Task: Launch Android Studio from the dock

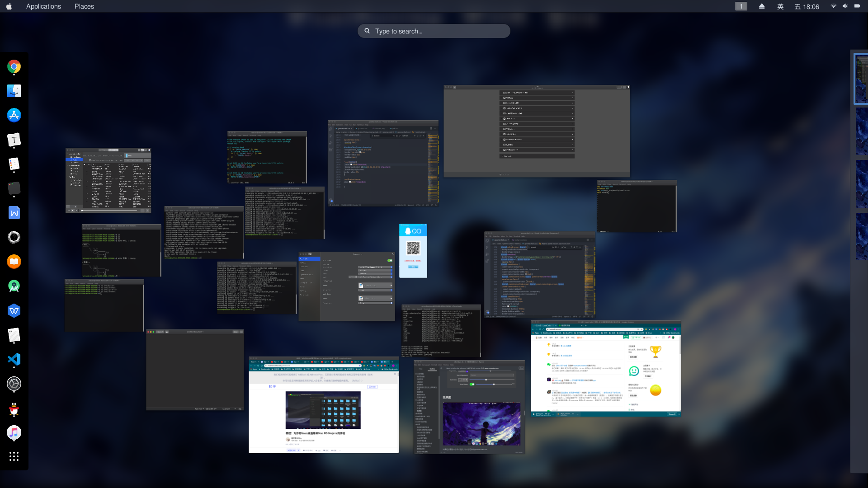Action: [14, 286]
